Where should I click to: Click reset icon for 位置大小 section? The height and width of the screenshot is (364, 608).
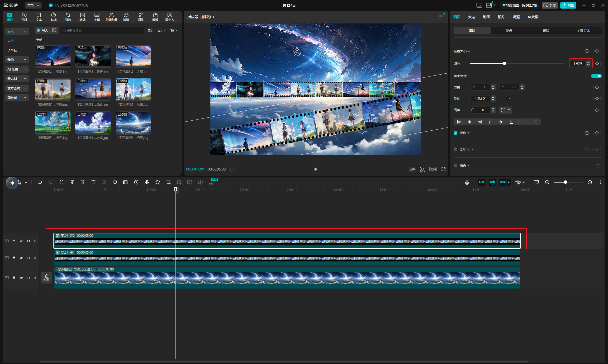[586, 51]
